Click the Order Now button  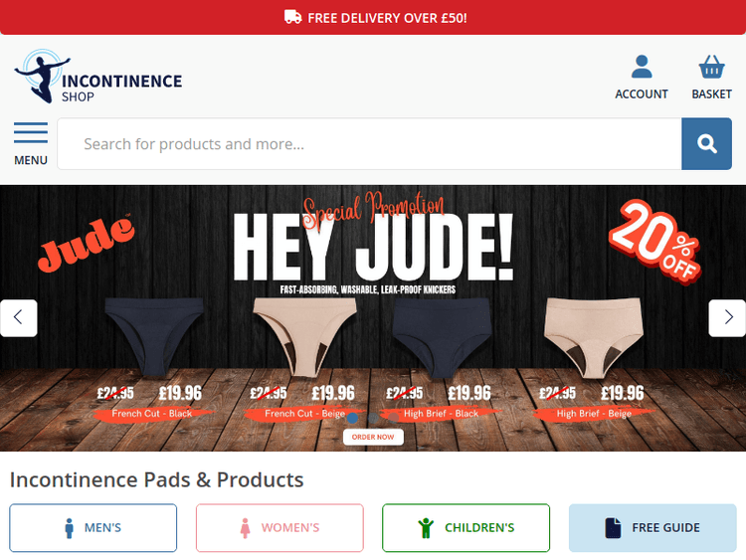click(373, 437)
